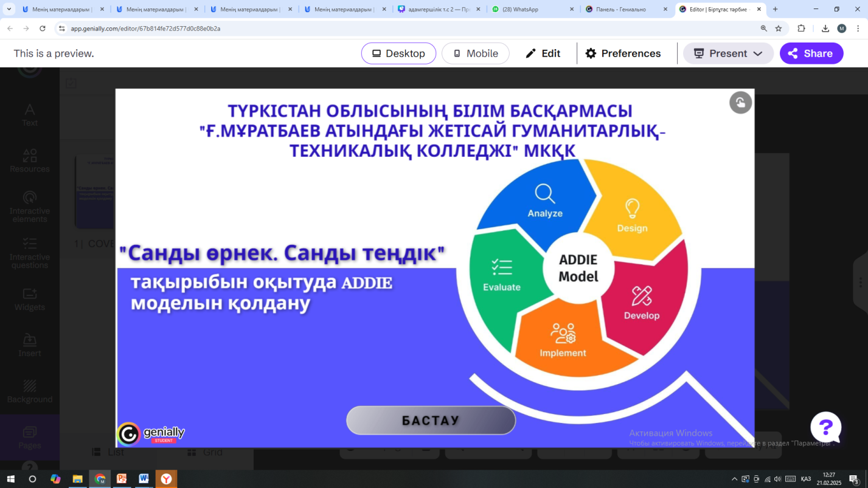868x488 pixels.
Task: Bookmark this page with the star icon
Action: click(x=779, y=29)
